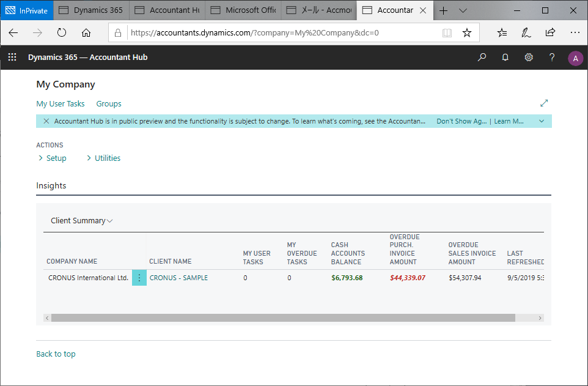Click the add notes pen icon

point(526,32)
